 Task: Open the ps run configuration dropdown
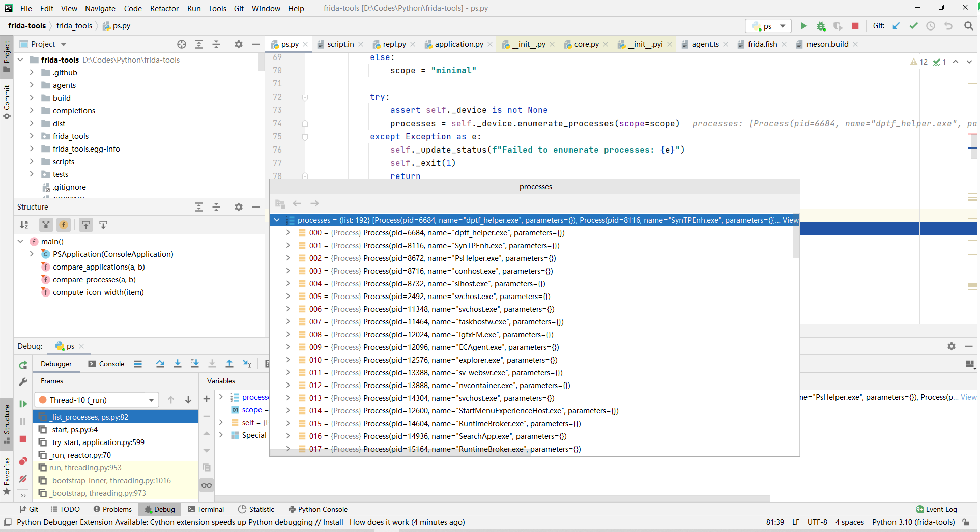(x=768, y=26)
